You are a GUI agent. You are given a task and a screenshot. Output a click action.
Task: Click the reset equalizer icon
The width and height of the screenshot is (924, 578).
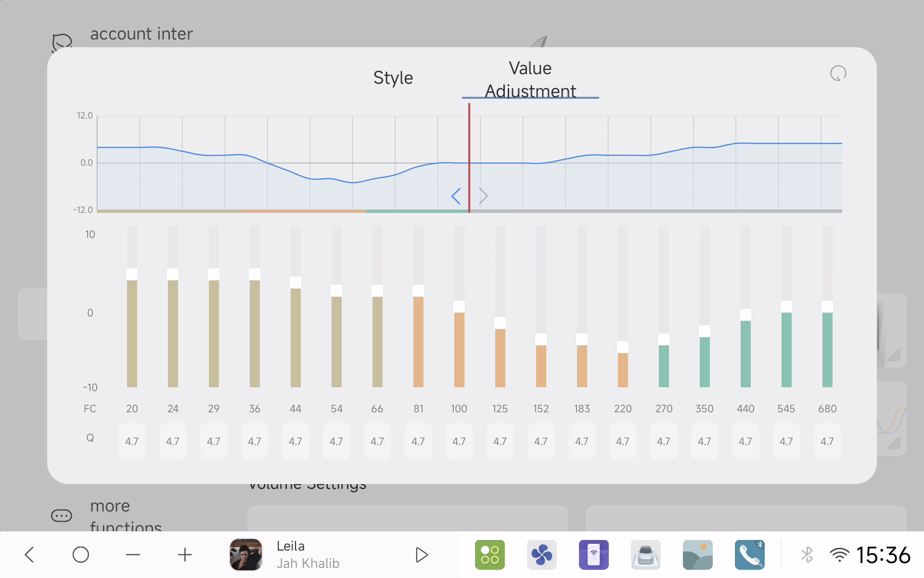point(838,73)
